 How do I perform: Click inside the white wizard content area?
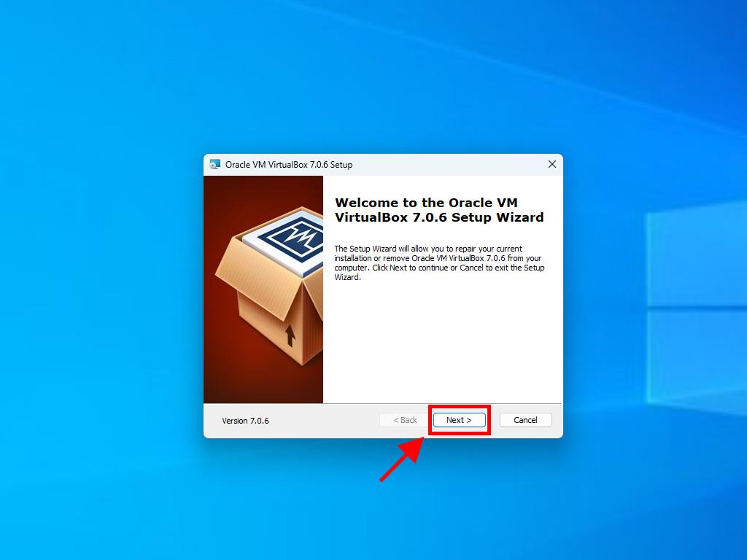[438, 343]
